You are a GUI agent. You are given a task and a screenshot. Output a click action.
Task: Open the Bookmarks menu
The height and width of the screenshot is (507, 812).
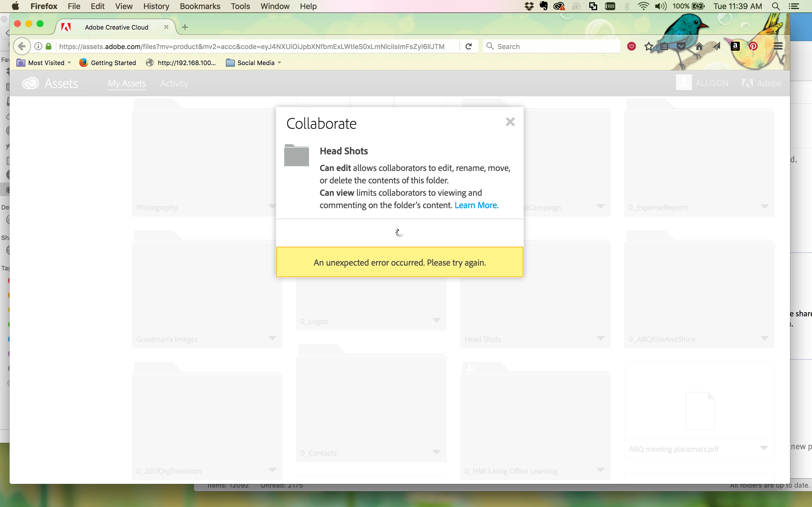click(200, 6)
